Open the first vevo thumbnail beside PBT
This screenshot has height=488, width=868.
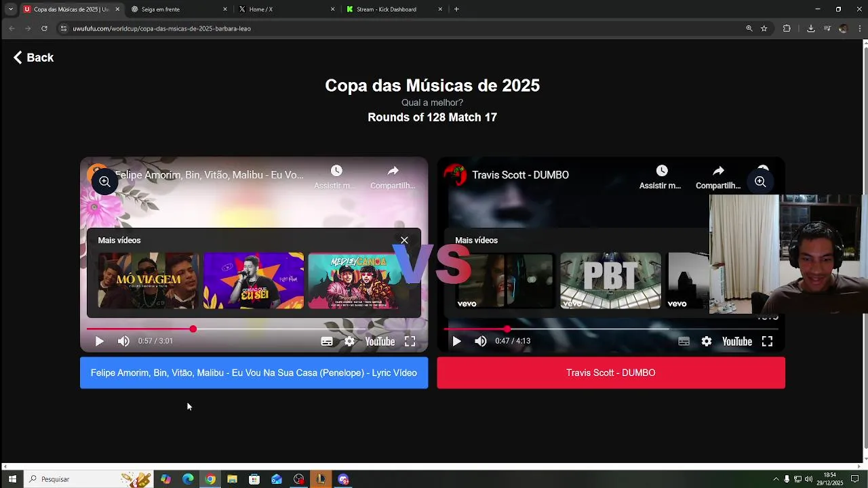click(505, 281)
